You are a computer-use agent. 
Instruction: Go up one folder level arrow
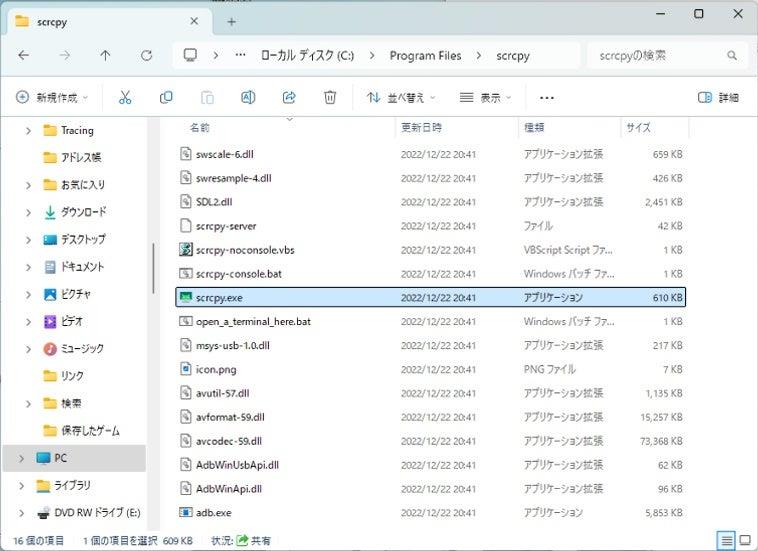(x=105, y=56)
